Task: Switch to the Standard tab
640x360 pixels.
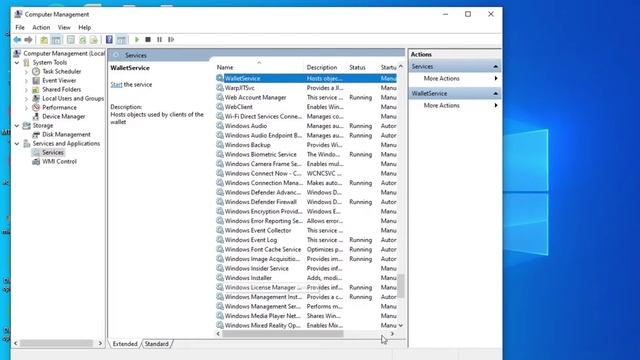Action: [157, 344]
